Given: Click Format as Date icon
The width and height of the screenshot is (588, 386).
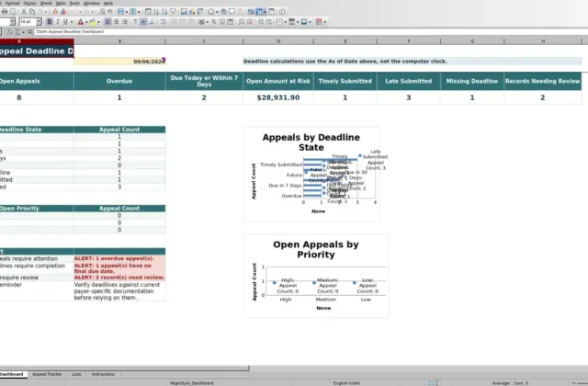Looking at the screenshot, I should 231,22.
